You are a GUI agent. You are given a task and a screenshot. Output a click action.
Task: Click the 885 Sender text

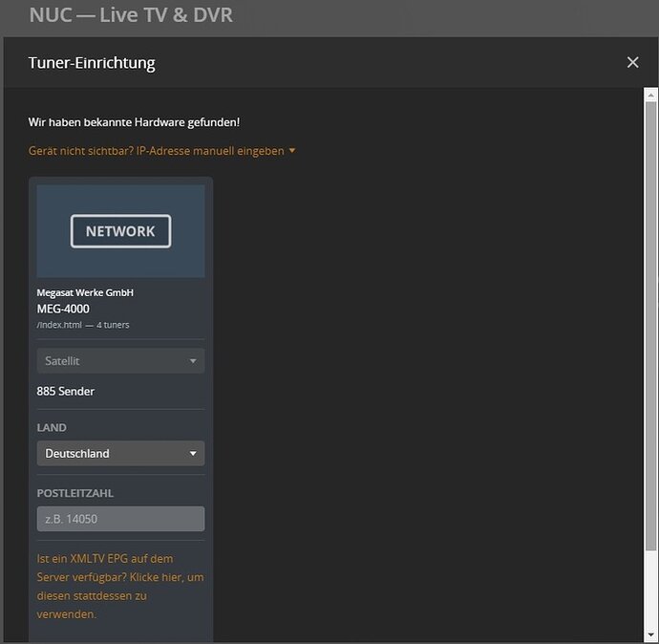click(x=66, y=392)
